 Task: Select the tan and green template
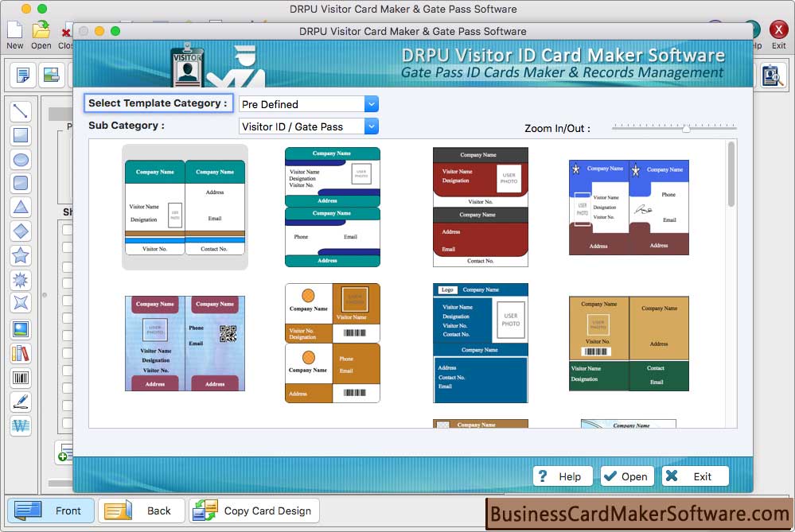[629, 343]
